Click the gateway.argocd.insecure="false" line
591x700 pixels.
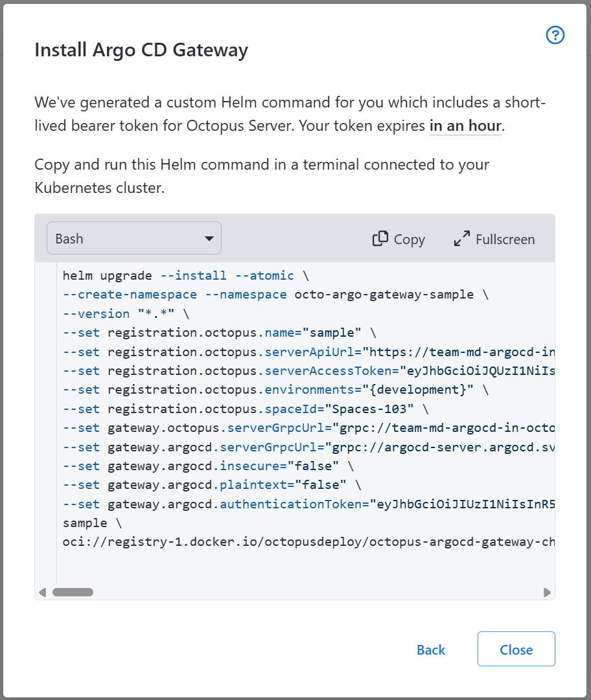pos(206,466)
